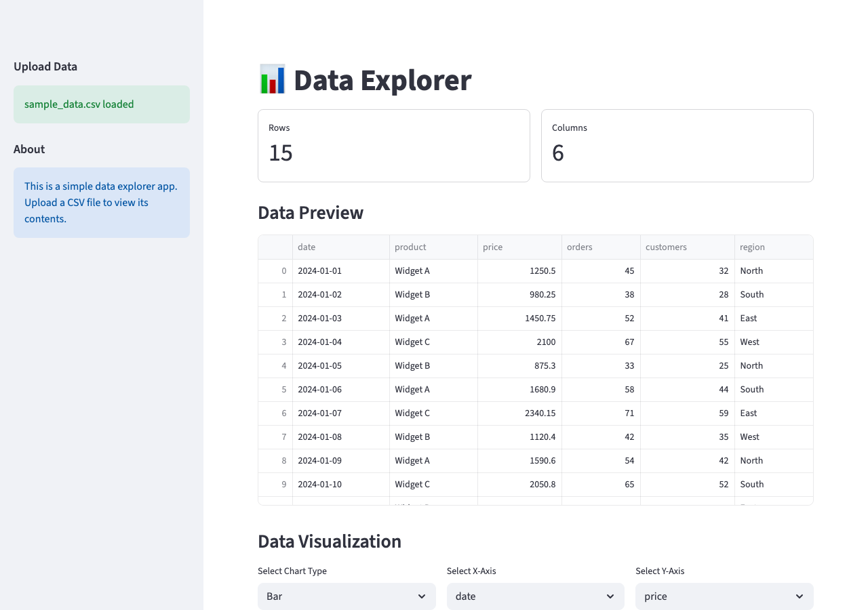Screen dimensions: 868x610
Task: Select the Widget C cell in row 3
Action: click(x=412, y=342)
